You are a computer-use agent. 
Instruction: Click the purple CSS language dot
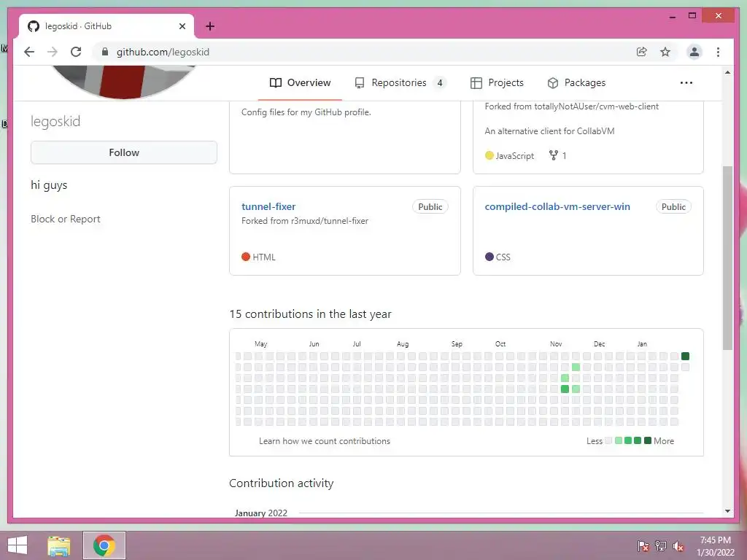pyautogui.click(x=489, y=257)
